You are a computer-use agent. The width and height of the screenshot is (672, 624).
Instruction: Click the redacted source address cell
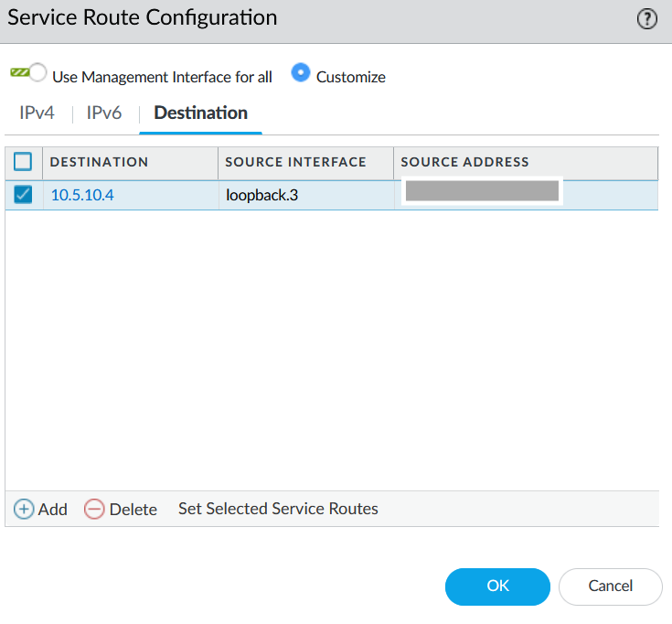coord(482,191)
